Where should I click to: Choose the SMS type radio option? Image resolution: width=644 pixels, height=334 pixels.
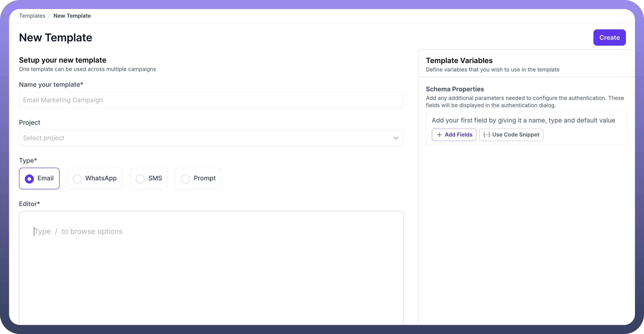pos(140,179)
